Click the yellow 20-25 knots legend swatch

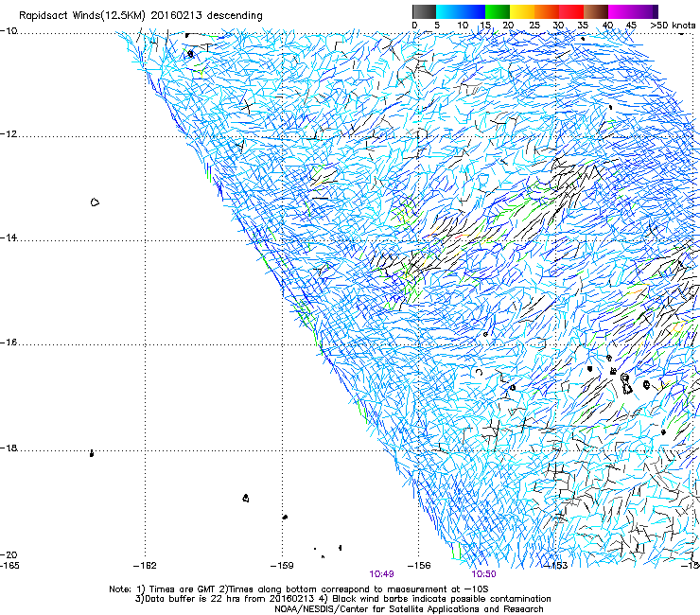[x=522, y=11]
